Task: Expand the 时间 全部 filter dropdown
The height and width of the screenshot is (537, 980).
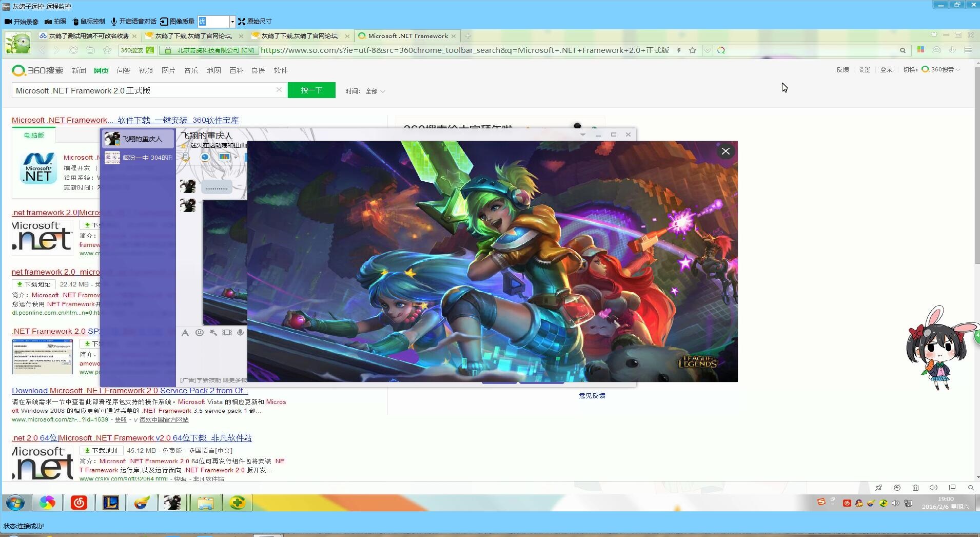Action: tap(374, 90)
